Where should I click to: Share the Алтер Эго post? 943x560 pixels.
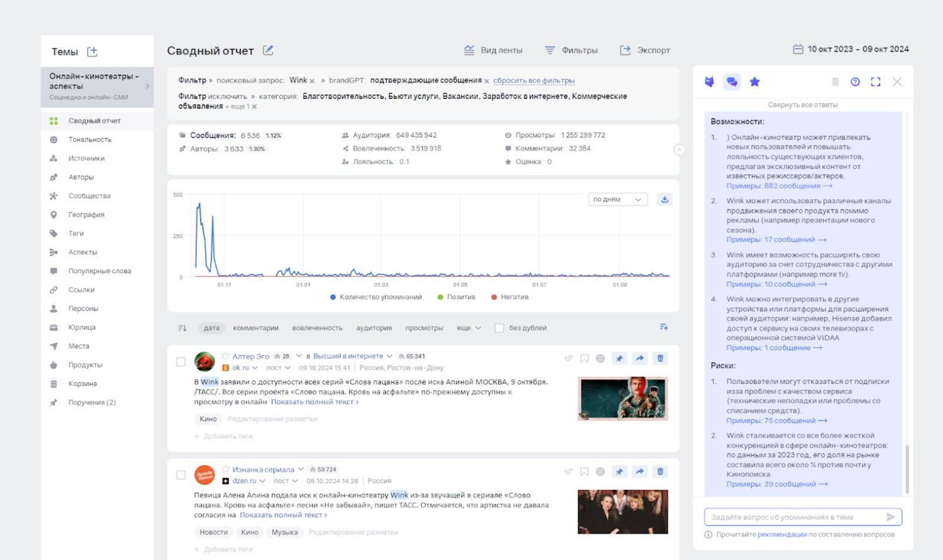tap(639, 358)
